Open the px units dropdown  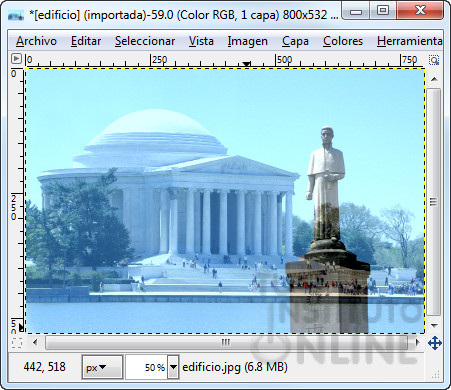(x=102, y=367)
